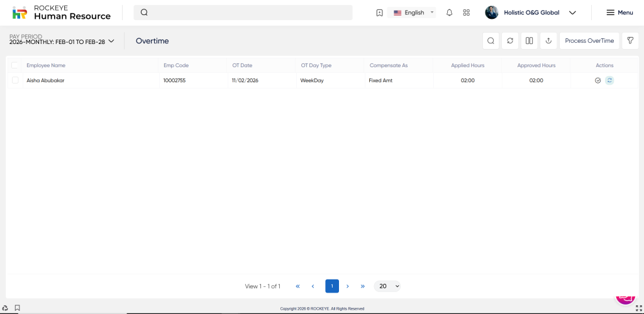Approve Aisha Abubakar's overtime with check icon
Image resolution: width=644 pixels, height=314 pixels.
coord(598,80)
